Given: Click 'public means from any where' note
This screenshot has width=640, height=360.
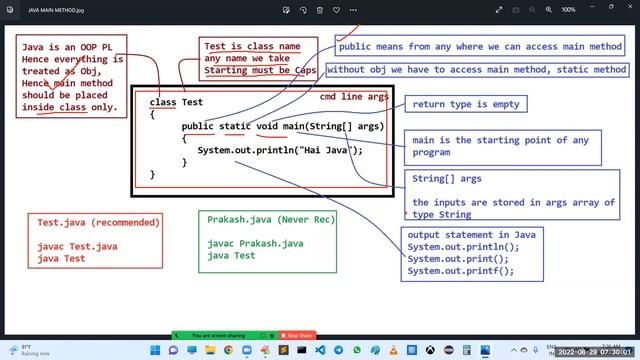Looking at the screenshot, I should [480, 47].
